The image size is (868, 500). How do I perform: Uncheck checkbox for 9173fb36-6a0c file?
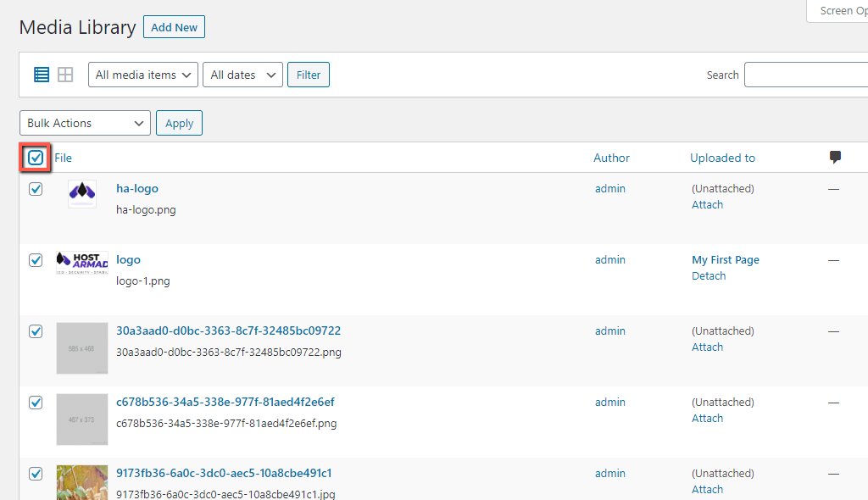(36, 474)
